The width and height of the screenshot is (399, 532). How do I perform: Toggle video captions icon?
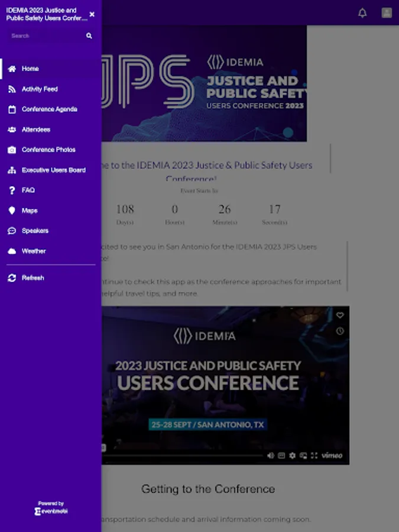point(281,455)
